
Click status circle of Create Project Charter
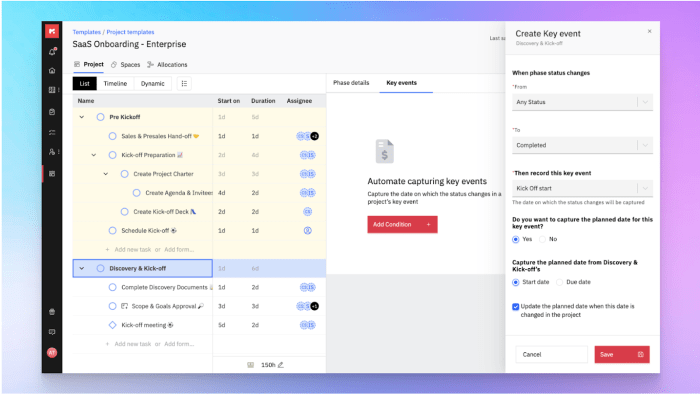125,174
